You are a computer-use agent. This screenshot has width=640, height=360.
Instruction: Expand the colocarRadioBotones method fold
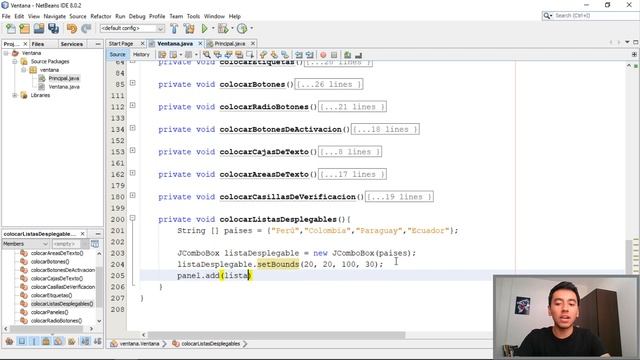point(133,105)
